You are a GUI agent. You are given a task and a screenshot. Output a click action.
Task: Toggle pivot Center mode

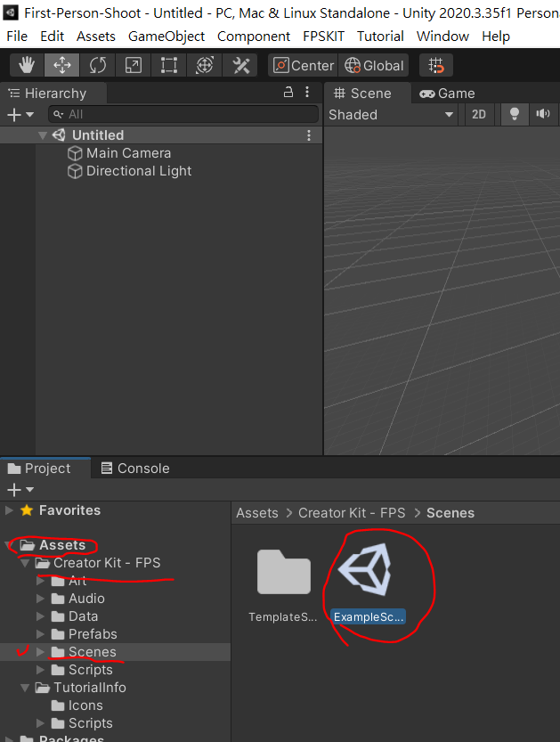coord(303,65)
